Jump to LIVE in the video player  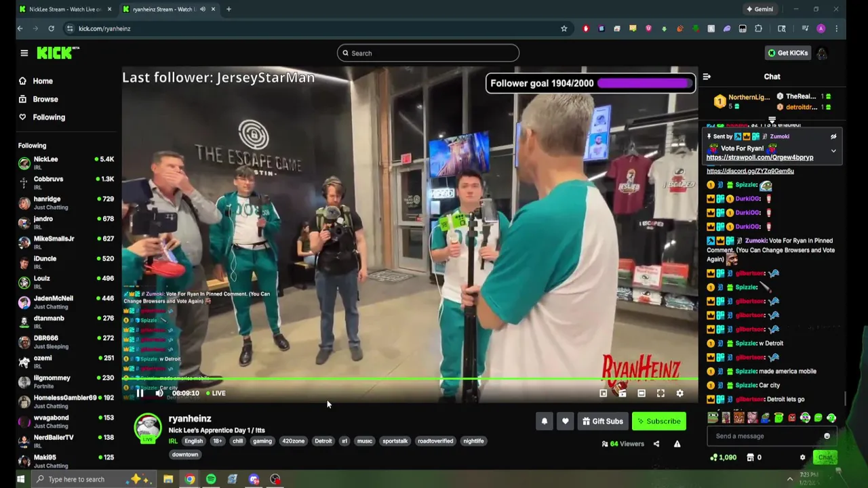(216, 393)
